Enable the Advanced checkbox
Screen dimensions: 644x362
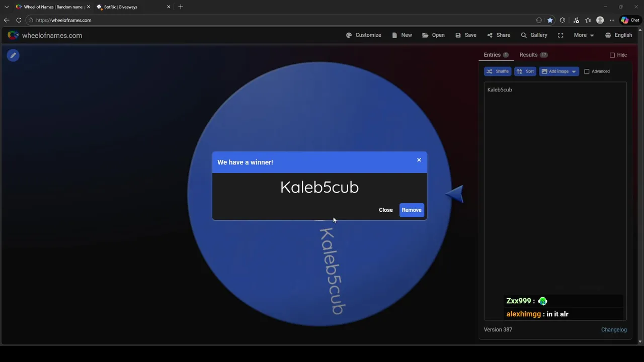[x=587, y=71]
